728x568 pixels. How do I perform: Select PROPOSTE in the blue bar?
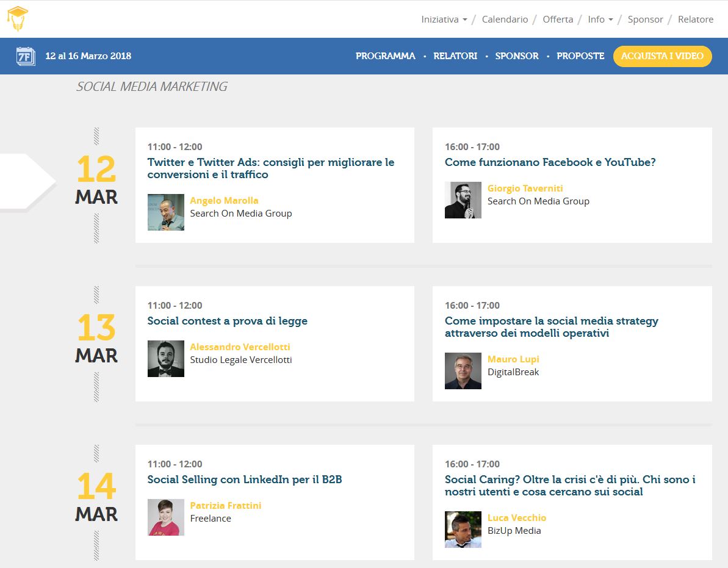coord(580,56)
